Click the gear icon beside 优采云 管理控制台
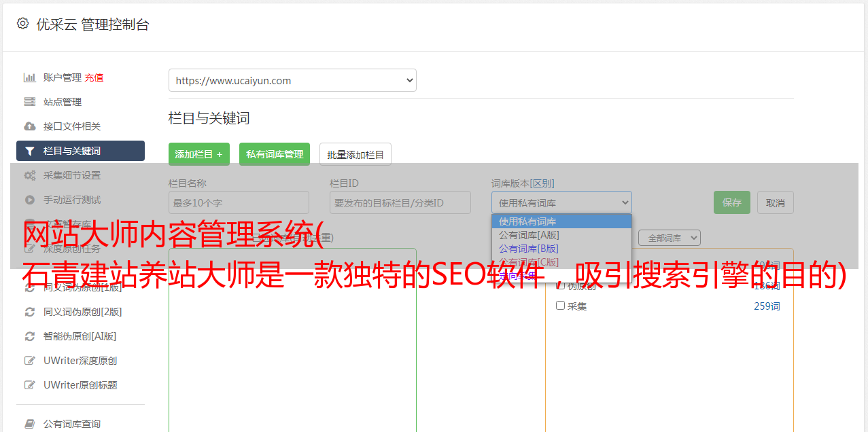Screen dimensions: 868x432 pyautogui.click(x=23, y=24)
